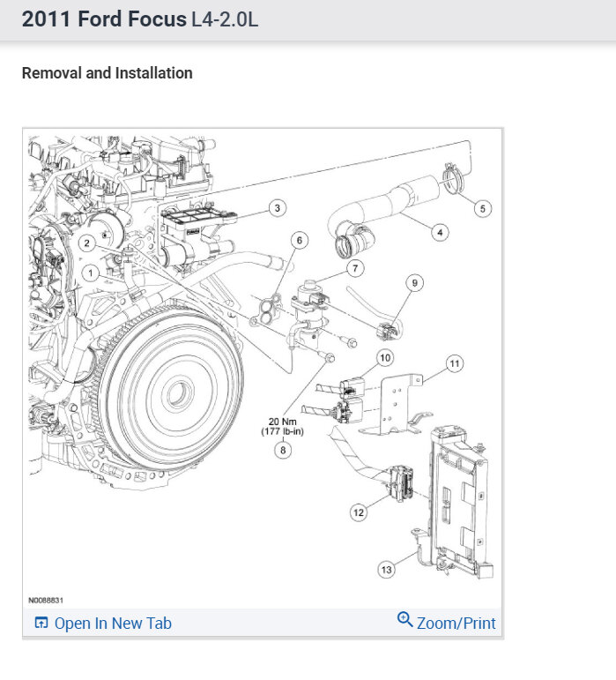Click callout number 7 in the diagram

[x=355, y=268]
